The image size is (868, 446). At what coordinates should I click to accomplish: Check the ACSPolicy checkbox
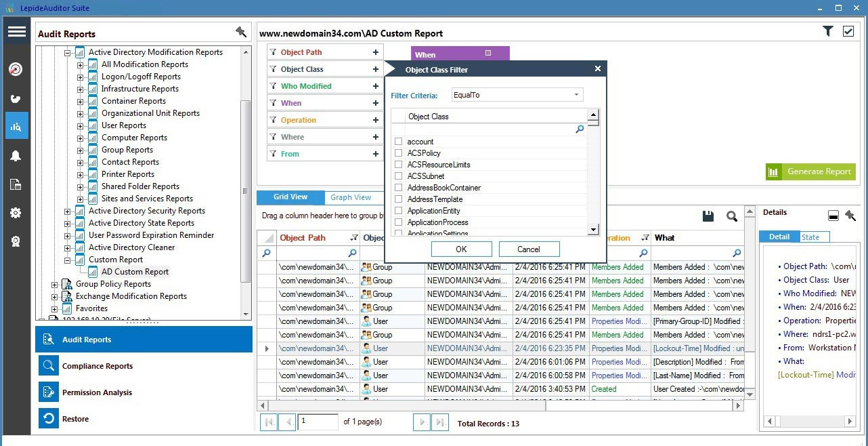[x=398, y=153]
